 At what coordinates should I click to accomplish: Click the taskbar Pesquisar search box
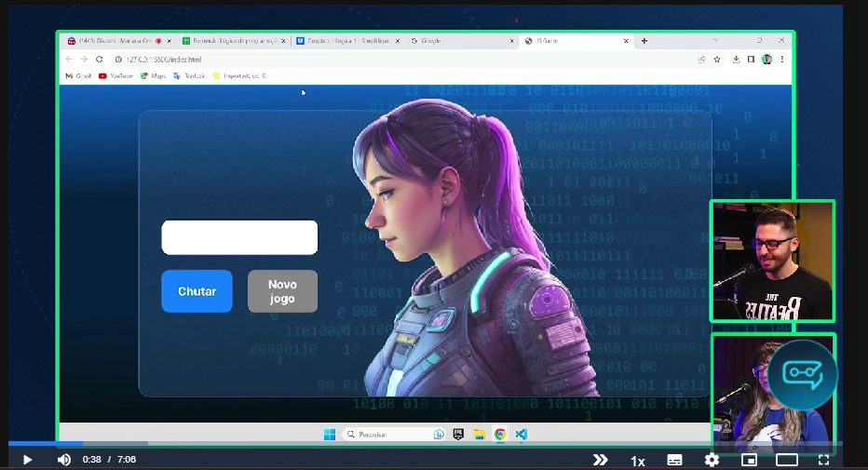click(394, 435)
